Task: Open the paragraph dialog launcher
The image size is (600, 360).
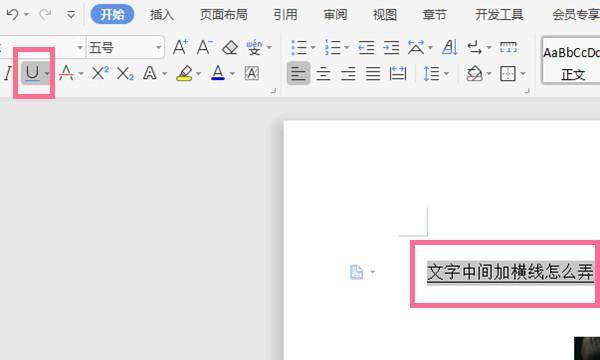Action: point(527,91)
